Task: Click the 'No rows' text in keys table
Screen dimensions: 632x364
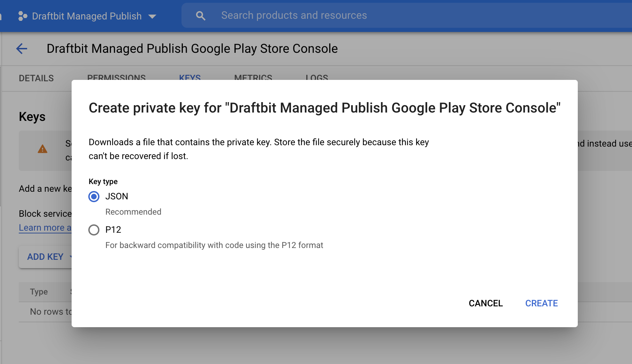Action: 51,312
